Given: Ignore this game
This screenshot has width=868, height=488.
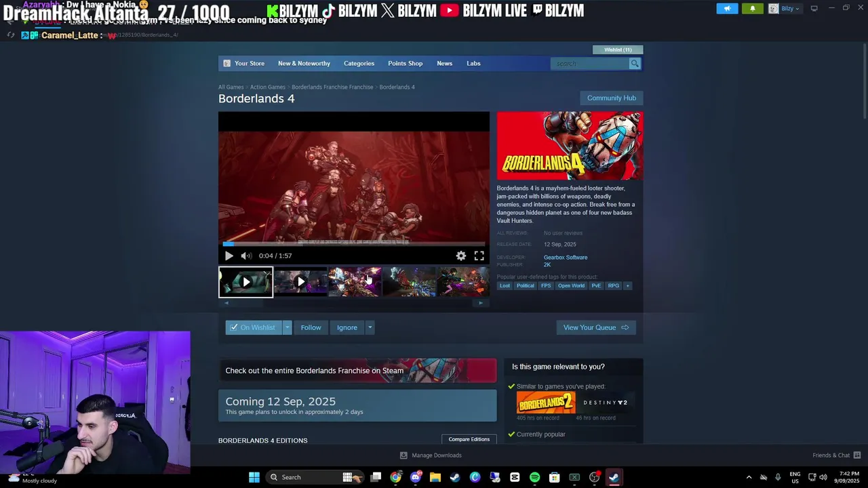Looking at the screenshot, I should pos(347,327).
